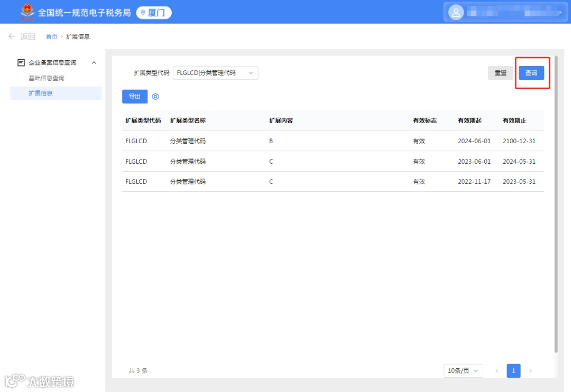This screenshot has height=392, width=571.
Task: Open the 扩展类型代码 dropdown
Action: pyautogui.click(x=215, y=73)
